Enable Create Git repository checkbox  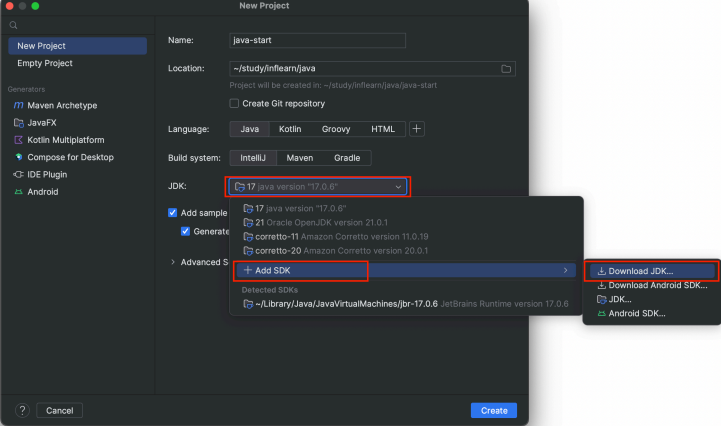(234, 104)
